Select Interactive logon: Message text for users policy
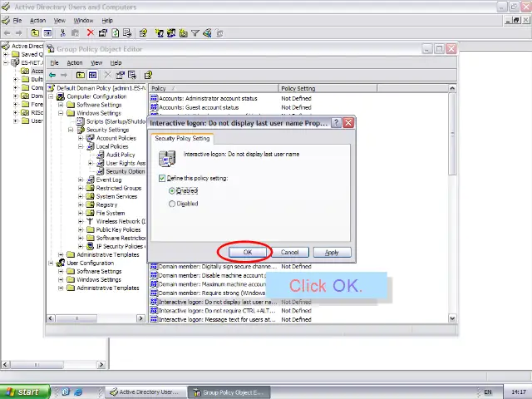Viewport: 532px width, 399px height. point(217,319)
